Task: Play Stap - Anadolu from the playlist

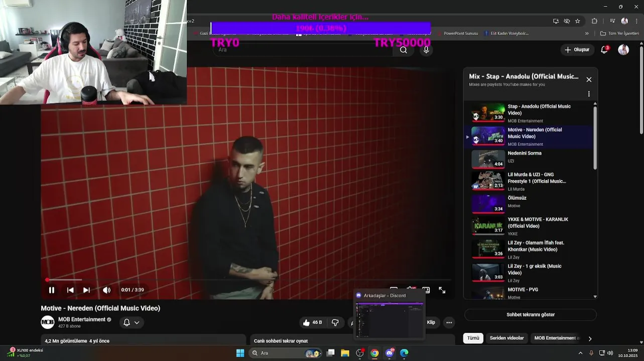Action: 529,113
